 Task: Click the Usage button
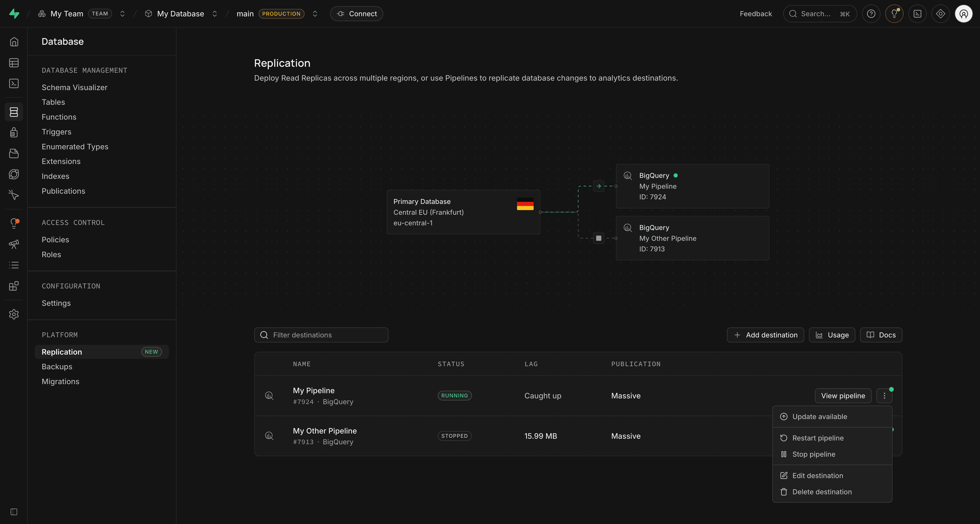pyautogui.click(x=832, y=335)
